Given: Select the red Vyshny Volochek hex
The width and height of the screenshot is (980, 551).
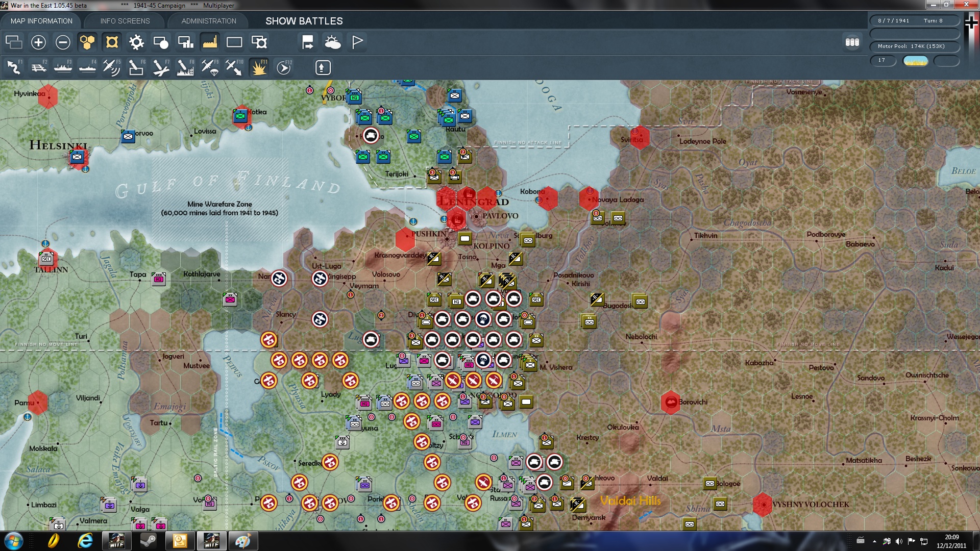Looking at the screenshot, I should (x=763, y=505).
